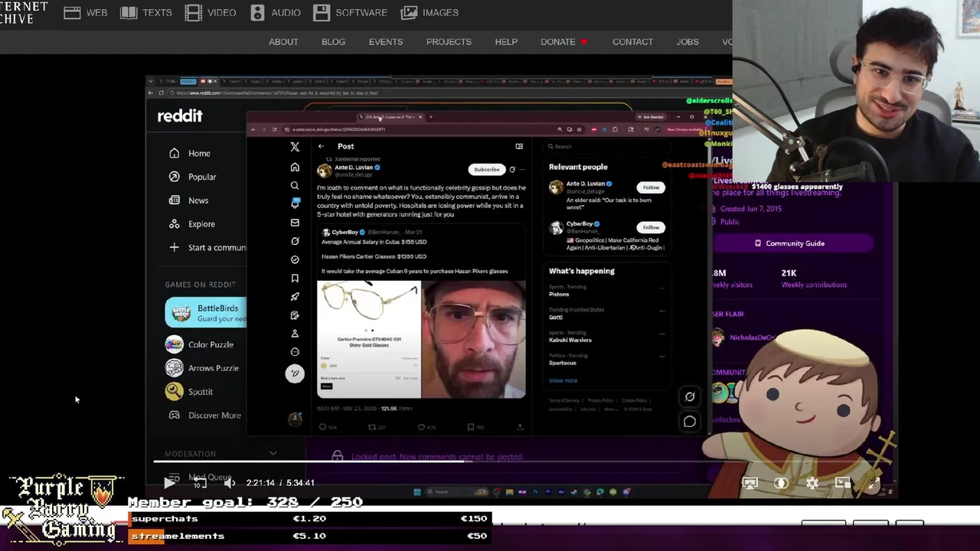Open Internet Archive WEB section
The image size is (980, 551).
[x=85, y=12]
